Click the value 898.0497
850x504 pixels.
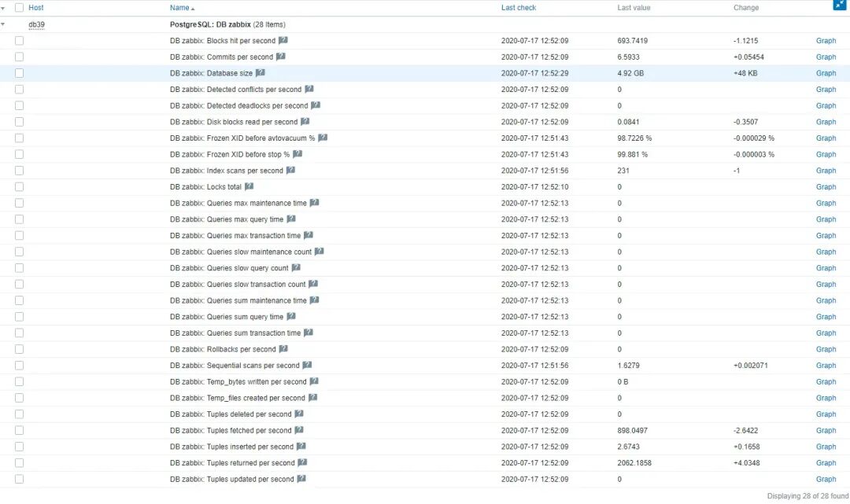click(632, 430)
